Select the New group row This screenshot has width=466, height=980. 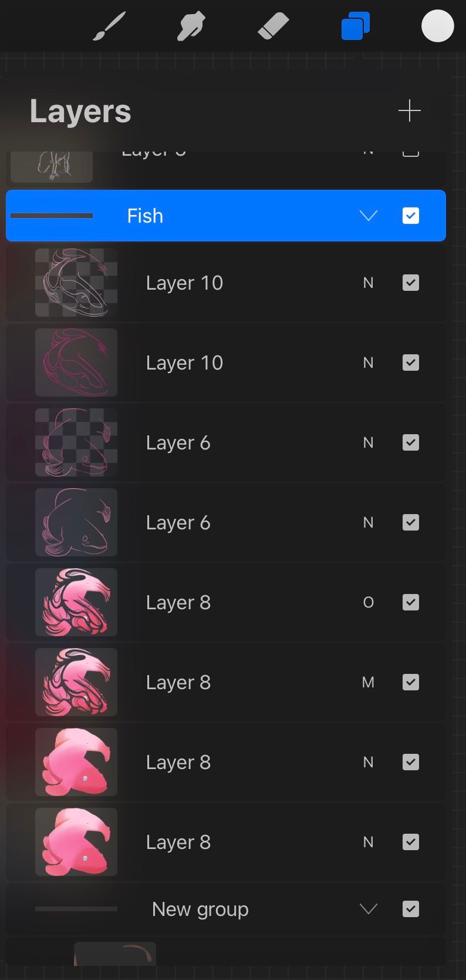point(226,909)
